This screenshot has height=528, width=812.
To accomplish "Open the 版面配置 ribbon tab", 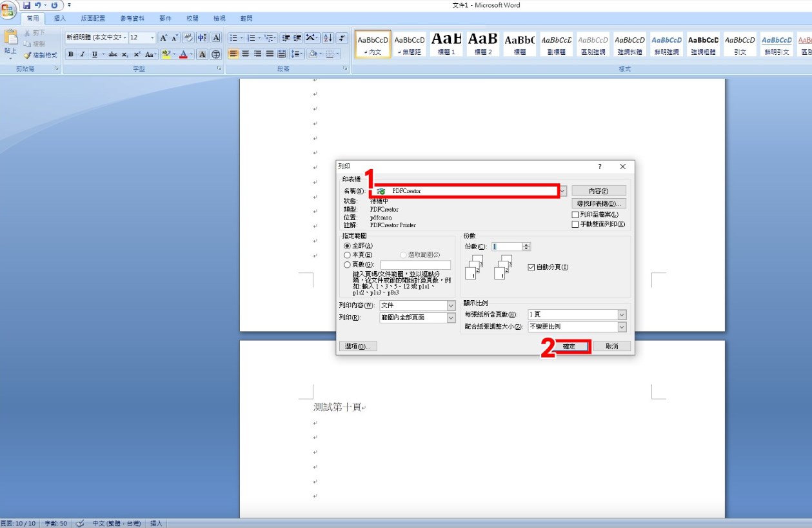I will [x=93, y=19].
